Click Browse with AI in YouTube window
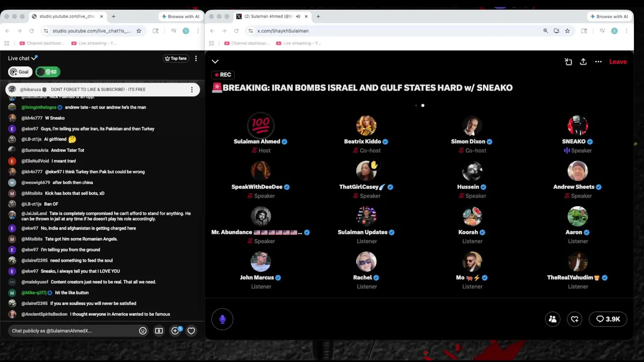The image size is (644, 362). 180,17
